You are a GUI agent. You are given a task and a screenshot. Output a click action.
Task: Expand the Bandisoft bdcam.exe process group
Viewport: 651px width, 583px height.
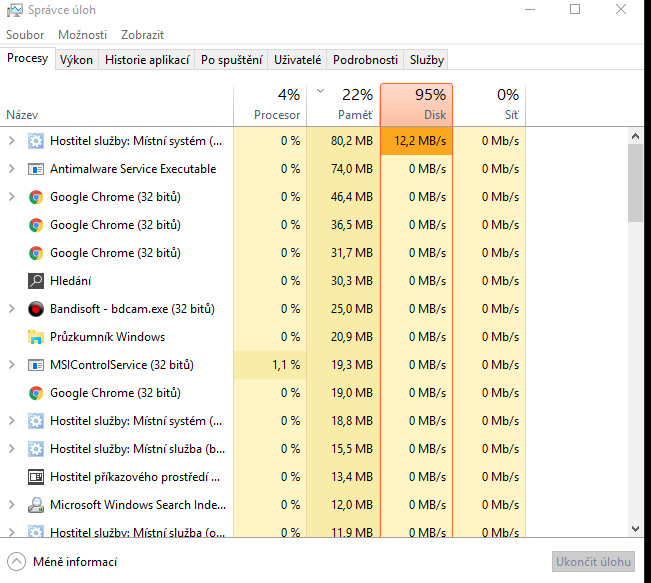click(x=12, y=309)
